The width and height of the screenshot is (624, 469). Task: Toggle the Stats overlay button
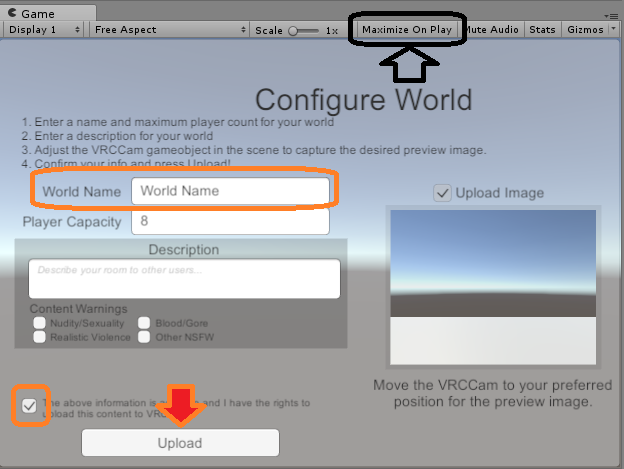point(542,30)
